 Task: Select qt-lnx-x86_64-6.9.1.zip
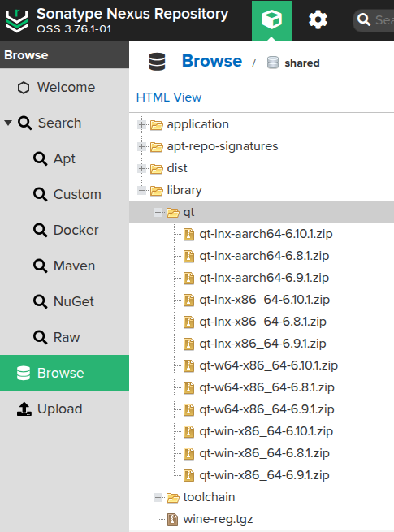(x=262, y=344)
